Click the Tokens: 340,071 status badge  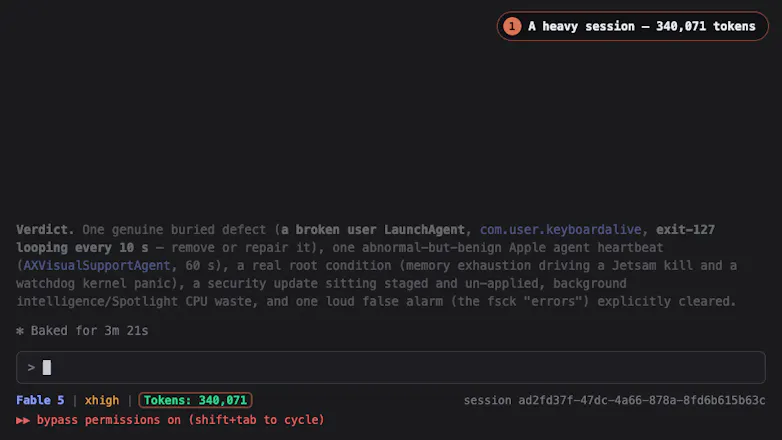(x=196, y=400)
